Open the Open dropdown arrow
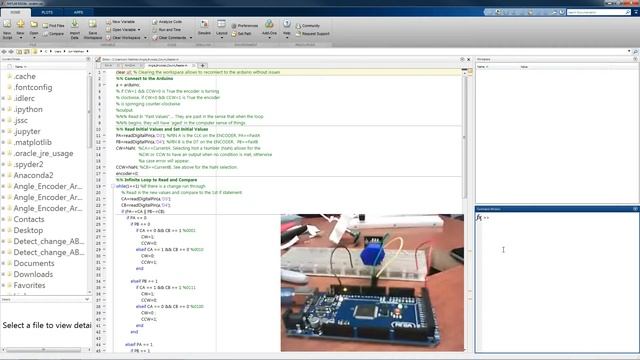Viewport: 640px width, 360px height. coord(34,38)
